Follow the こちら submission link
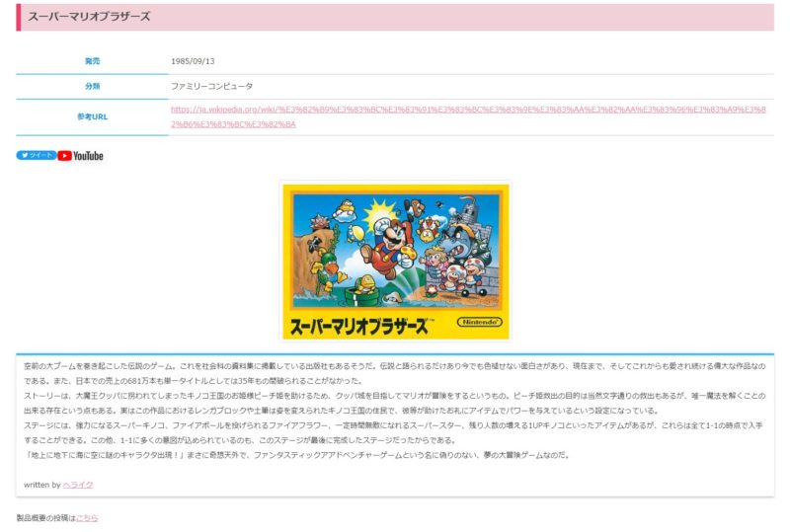The image size is (790, 532). [x=87, y=517]
